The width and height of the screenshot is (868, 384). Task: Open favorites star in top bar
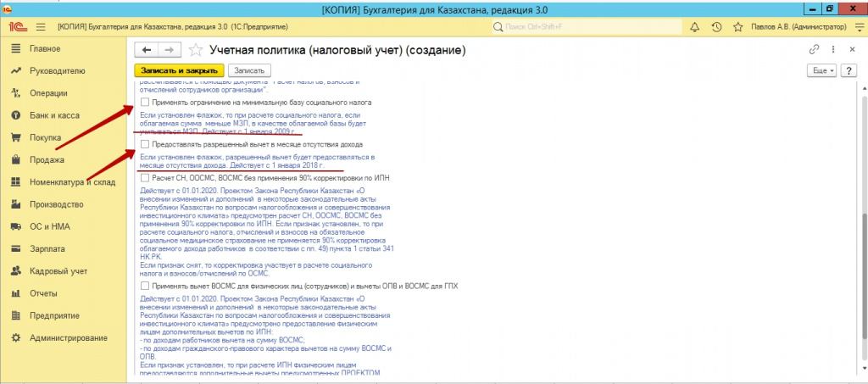click(x=737, y=26)
